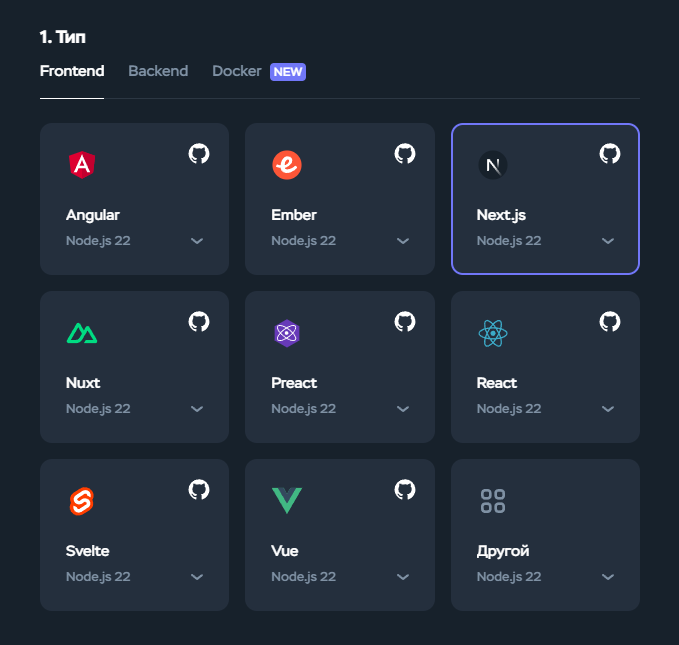The width and height of the screenshot is (679, 645).
Task: Expand Node.js version chevron under Svelte
Action: point(197,577)
